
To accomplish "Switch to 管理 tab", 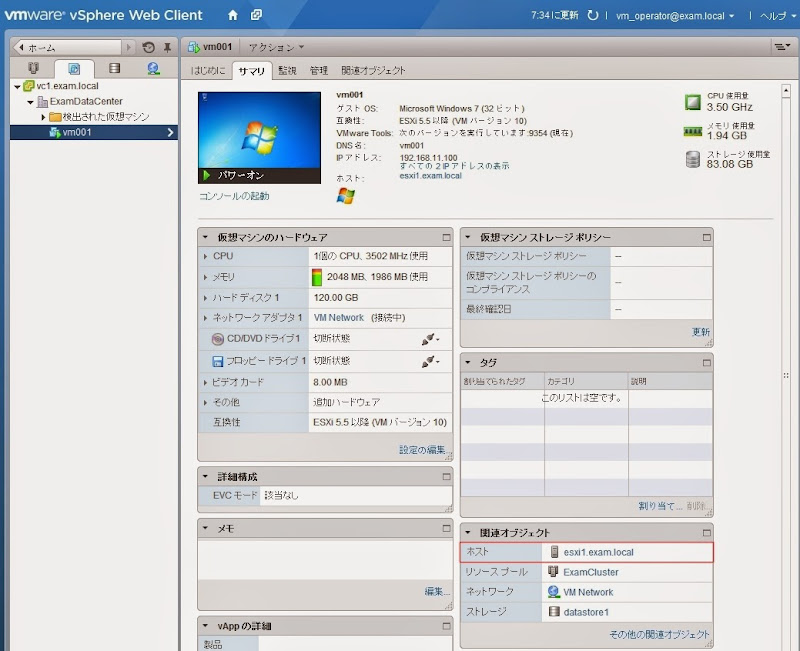I will click(318, 70).
